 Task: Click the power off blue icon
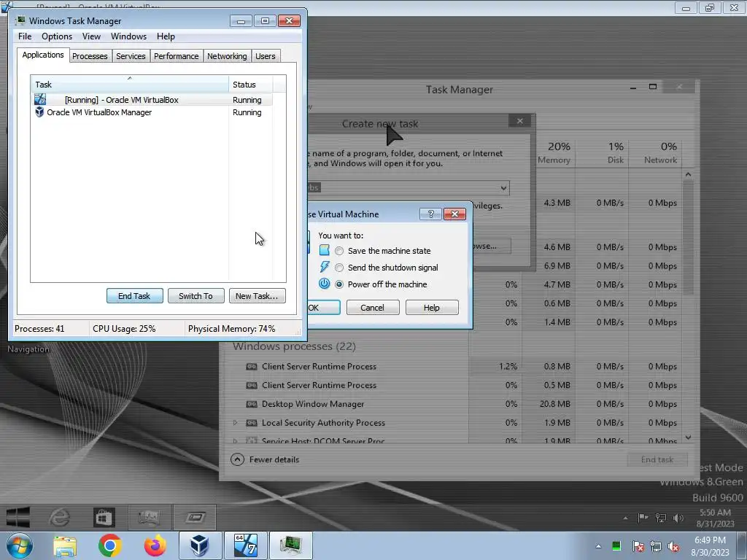(x=324, y=284)
